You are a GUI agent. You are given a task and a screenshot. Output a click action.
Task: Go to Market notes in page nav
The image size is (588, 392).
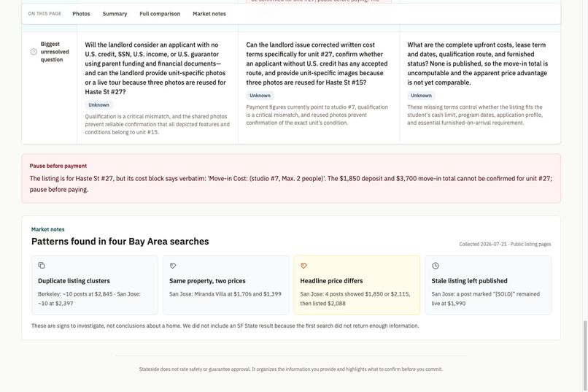point(209,14)
